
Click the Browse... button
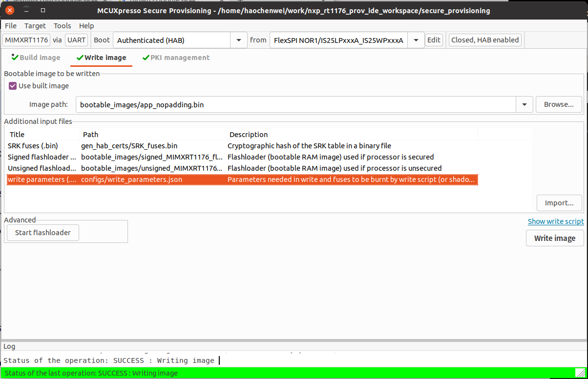point(559,104)
